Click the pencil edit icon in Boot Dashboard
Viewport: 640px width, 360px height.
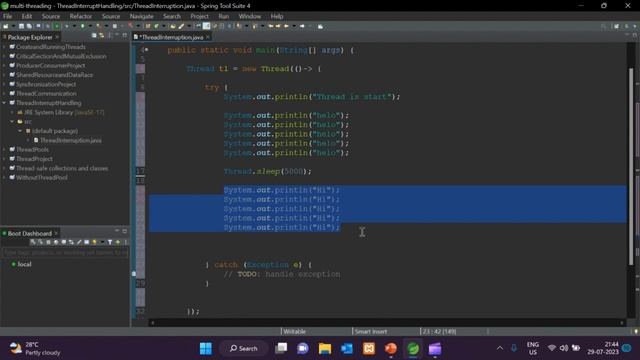coord(79,242)
